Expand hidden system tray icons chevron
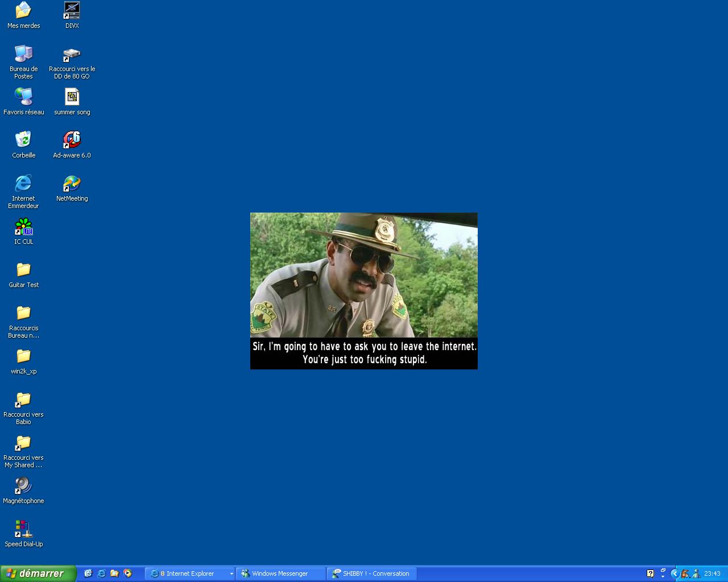Screen dimensions: 728x582 pyautogui.click(x=675, y=573)
